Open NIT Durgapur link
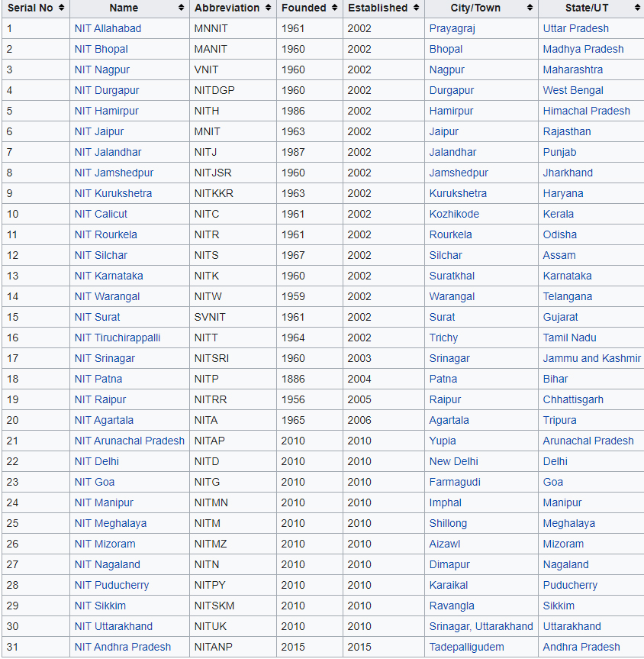The height and width of the screenshot is (659, 644). (107, 90)
